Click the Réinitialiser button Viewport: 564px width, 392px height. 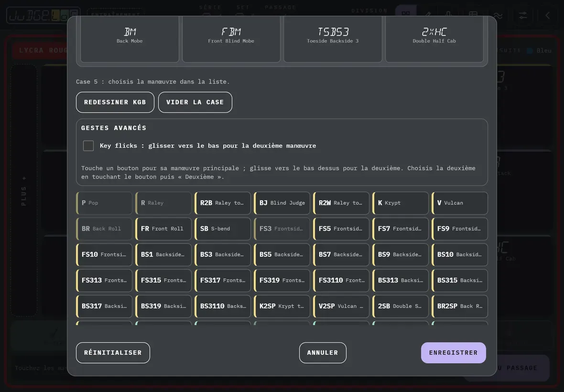pyautogui.click(x=113, y=353)
